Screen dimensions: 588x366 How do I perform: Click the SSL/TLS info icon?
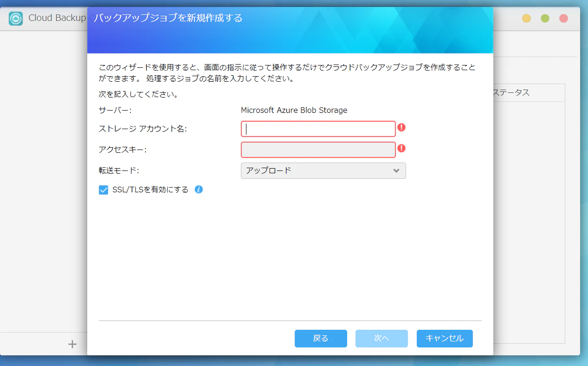[x=199, y=189]
